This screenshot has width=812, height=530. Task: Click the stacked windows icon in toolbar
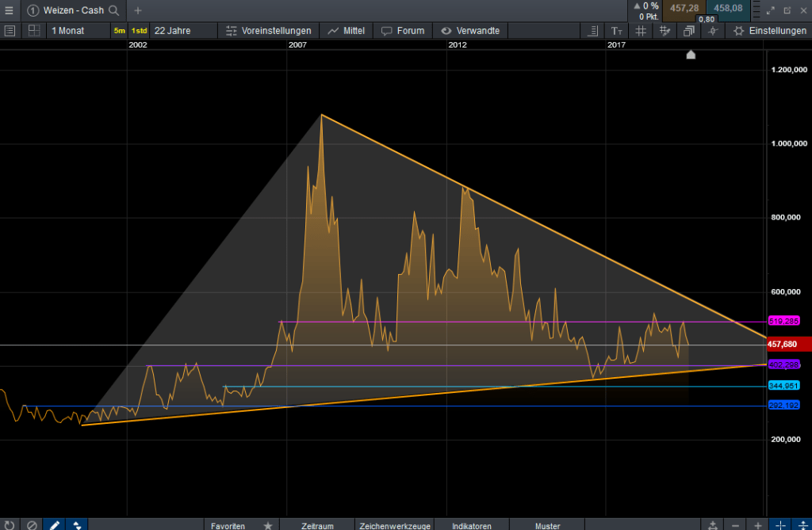tap(689, 31)
